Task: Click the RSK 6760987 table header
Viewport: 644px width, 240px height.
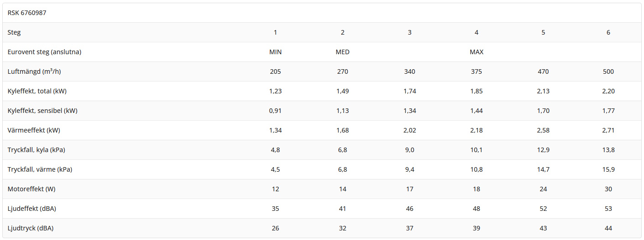Action: click(27, 13)
